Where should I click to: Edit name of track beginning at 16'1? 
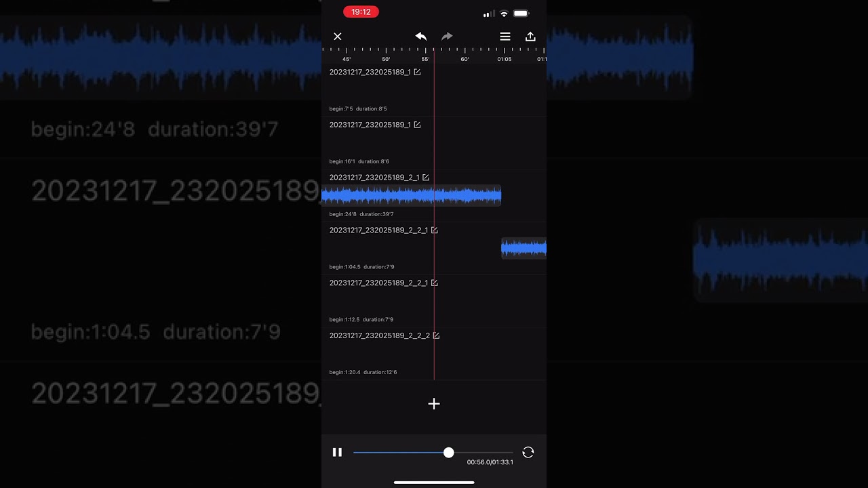(417, 125)
